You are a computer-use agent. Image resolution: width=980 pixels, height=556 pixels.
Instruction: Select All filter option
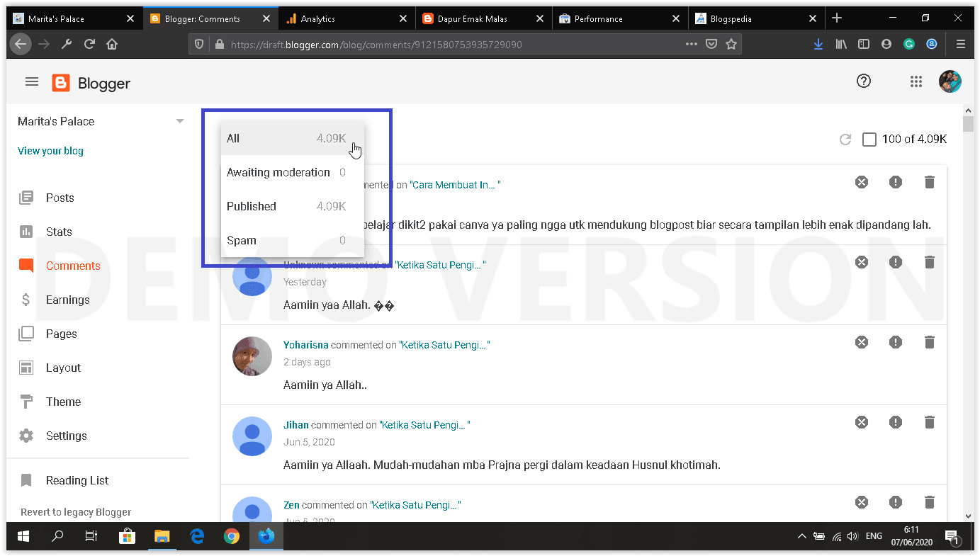click(x=293, y=138)
